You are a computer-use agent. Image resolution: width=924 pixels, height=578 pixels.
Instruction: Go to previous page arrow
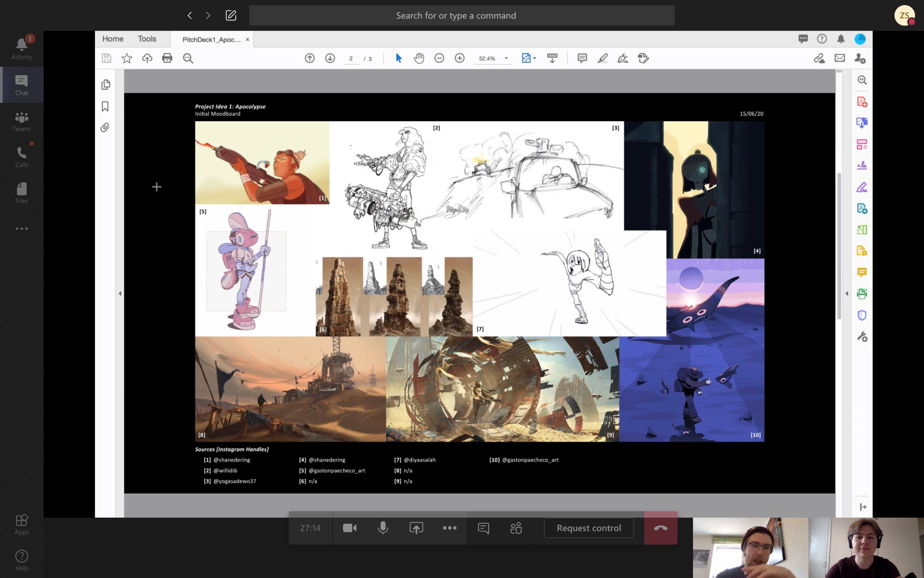point(310,58)
